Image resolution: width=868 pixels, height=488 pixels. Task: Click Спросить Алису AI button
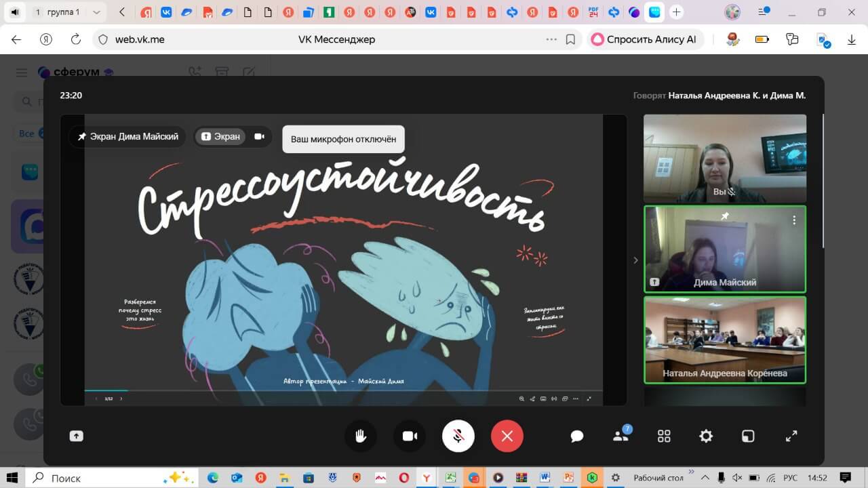click(x=644, y=39)
